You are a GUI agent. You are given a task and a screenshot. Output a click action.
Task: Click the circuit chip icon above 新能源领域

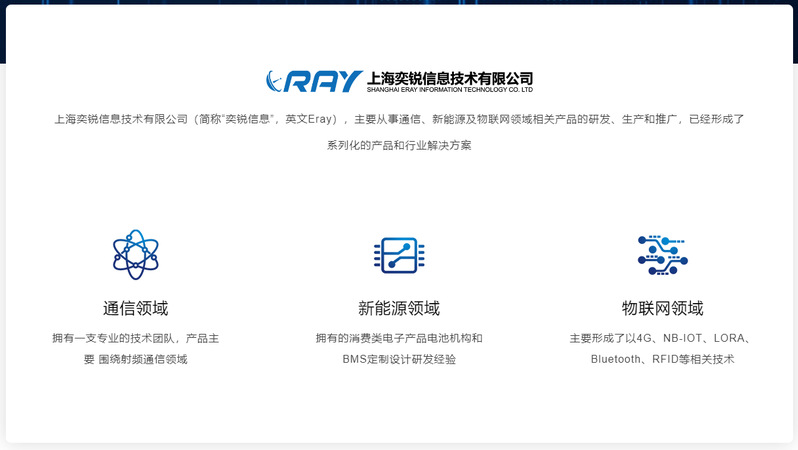click(x=399, y=255)
